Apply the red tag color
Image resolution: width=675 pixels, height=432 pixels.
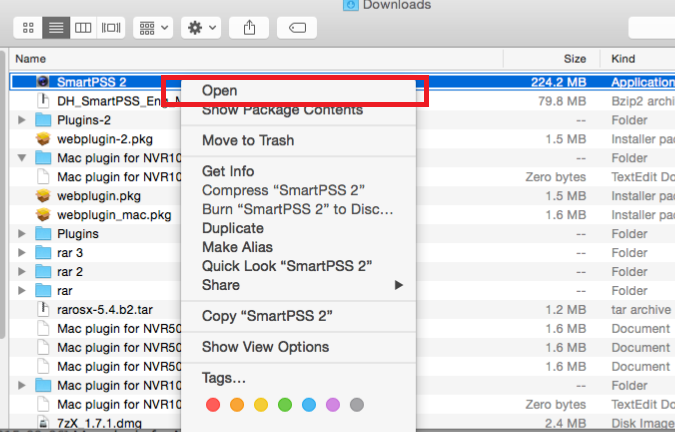click(x=213, y=405)
